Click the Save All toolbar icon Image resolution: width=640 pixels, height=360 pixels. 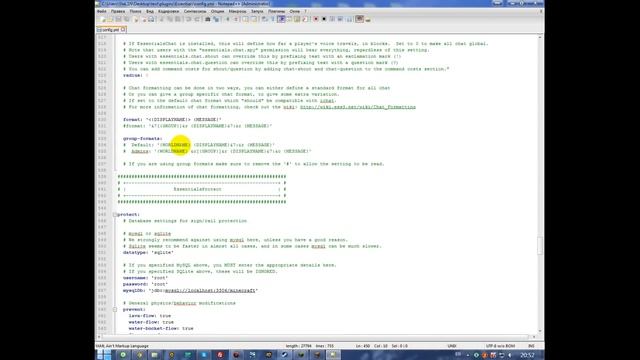[126, 19]
